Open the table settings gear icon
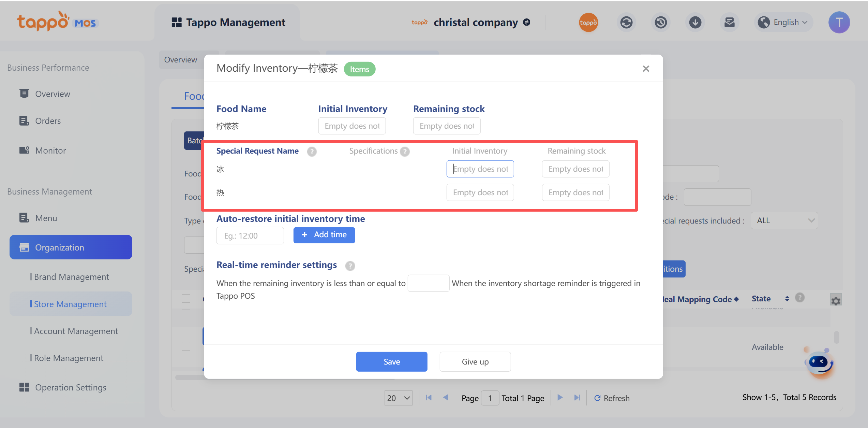868x428 pixels. 836,301
